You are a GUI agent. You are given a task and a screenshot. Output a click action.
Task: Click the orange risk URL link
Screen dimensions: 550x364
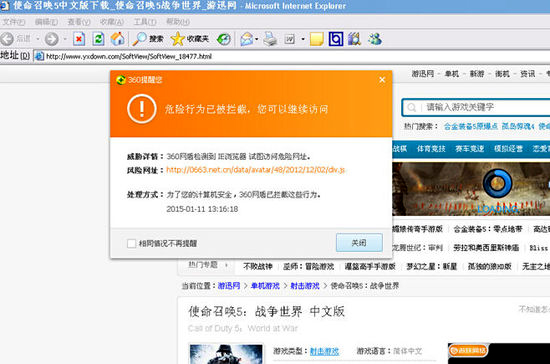point(255,170)
